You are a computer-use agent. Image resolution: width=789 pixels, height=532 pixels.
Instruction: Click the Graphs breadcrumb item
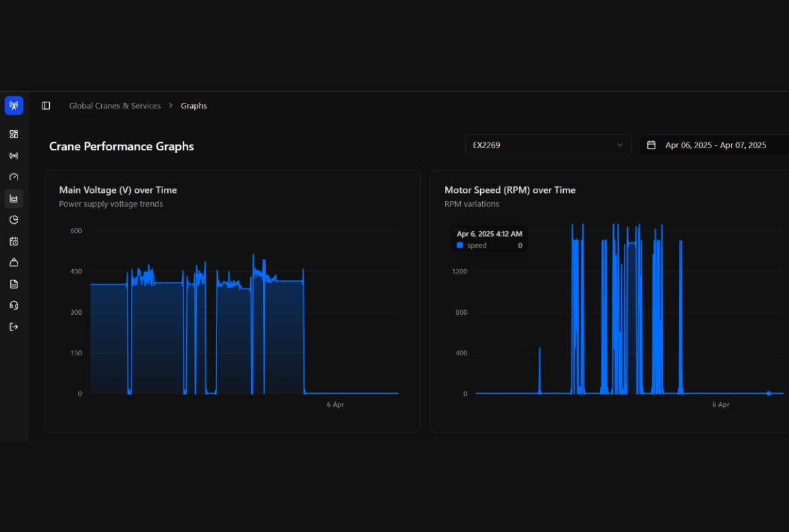[x=194, y=106]
